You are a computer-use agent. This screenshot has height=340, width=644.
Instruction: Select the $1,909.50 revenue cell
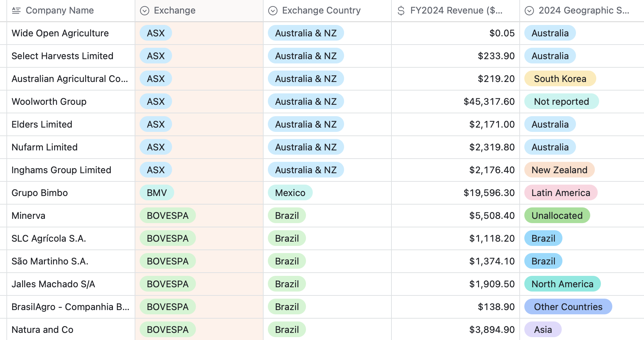pos(456,284)
